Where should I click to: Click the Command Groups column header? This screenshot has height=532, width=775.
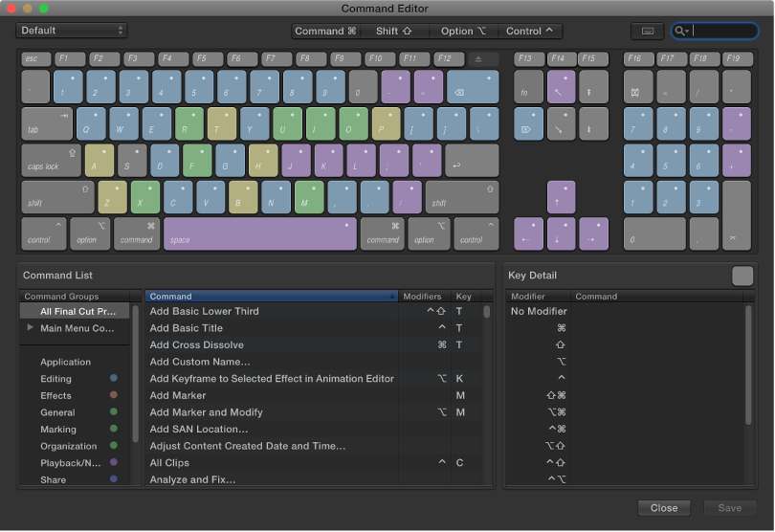tap(75, 297)
